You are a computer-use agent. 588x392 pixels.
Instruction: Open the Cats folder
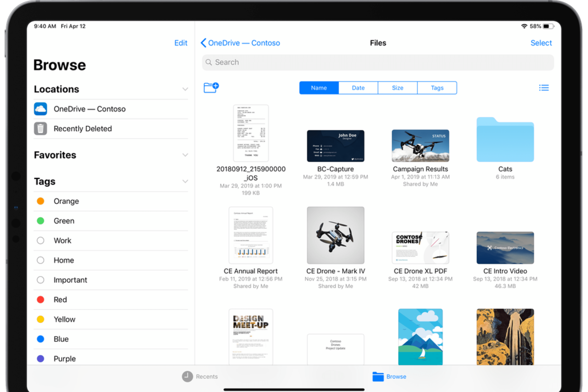click(x=505, y=139)
